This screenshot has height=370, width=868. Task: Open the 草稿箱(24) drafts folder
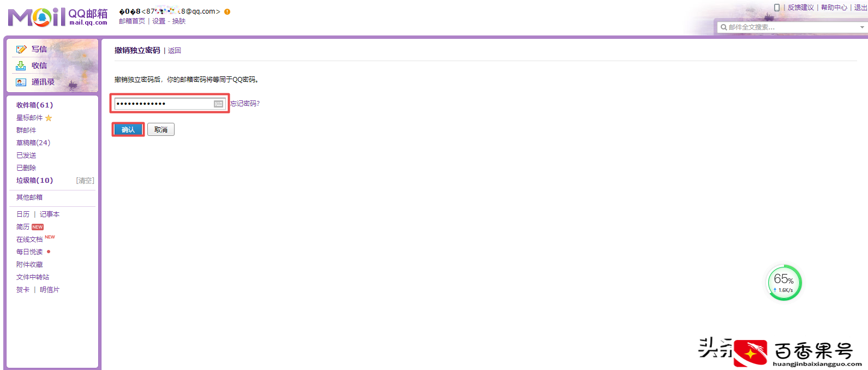(x=33, y=143)
